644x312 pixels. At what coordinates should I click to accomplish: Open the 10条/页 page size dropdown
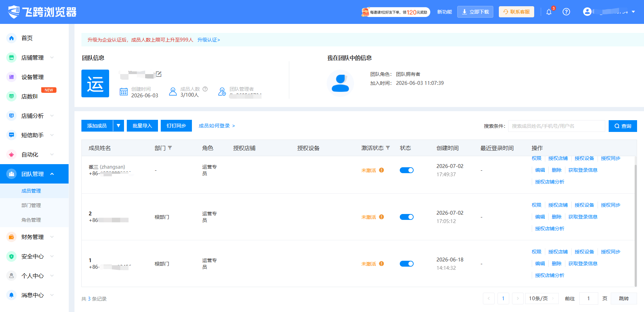coord(542,298)
